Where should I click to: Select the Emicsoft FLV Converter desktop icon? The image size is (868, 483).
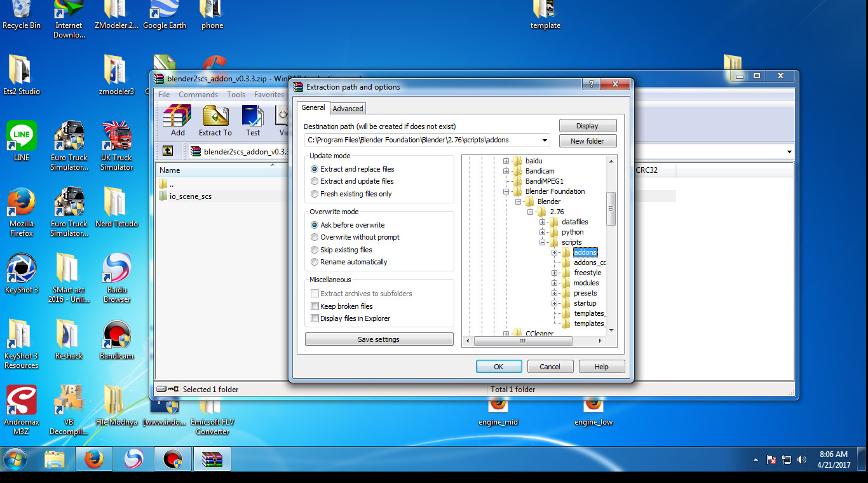point(212,416)
